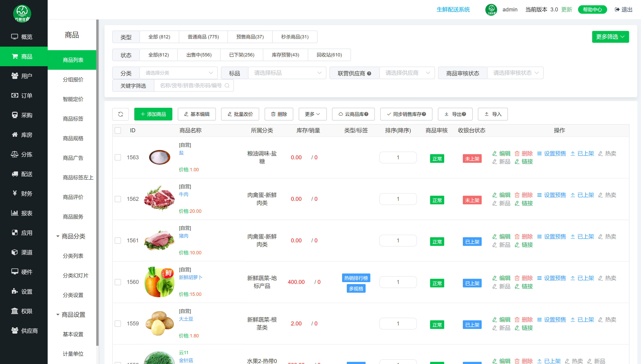Select the checkbox for product 1563
Screen dimensions: 641x364
click(x=118, y=157)
